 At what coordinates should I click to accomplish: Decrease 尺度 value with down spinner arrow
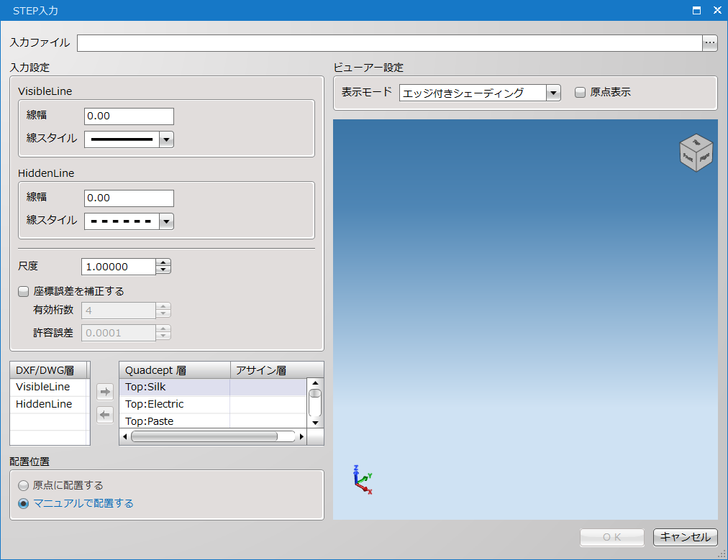point(163,271)
